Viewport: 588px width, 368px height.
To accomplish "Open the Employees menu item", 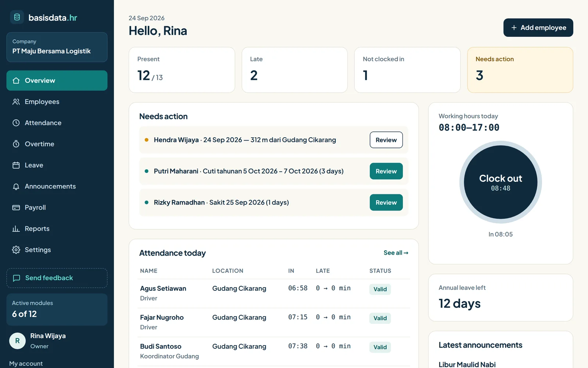I will pos(57,102).
